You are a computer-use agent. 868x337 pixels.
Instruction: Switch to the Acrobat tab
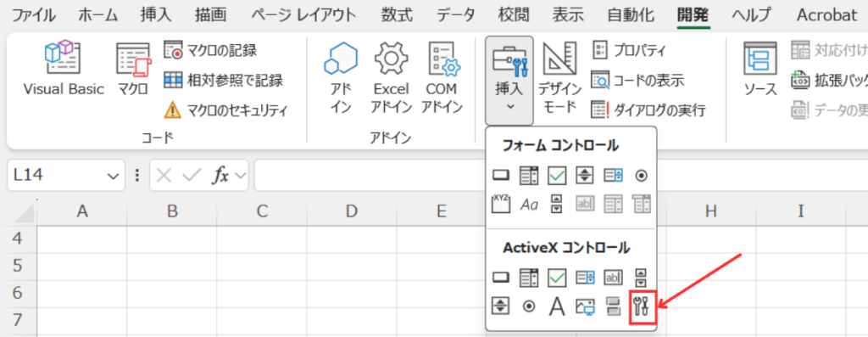pyautogui.click(x=827, y=15)
